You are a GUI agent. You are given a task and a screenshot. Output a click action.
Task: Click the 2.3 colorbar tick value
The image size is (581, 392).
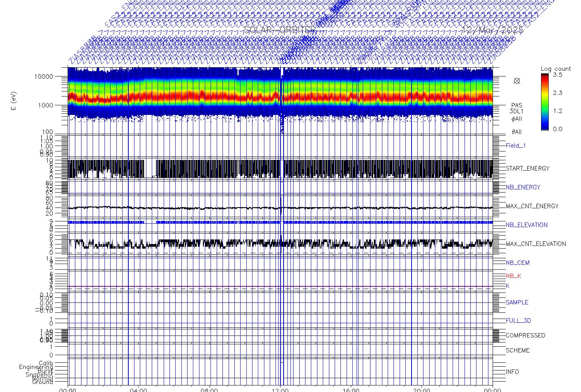tap(558, 93)
